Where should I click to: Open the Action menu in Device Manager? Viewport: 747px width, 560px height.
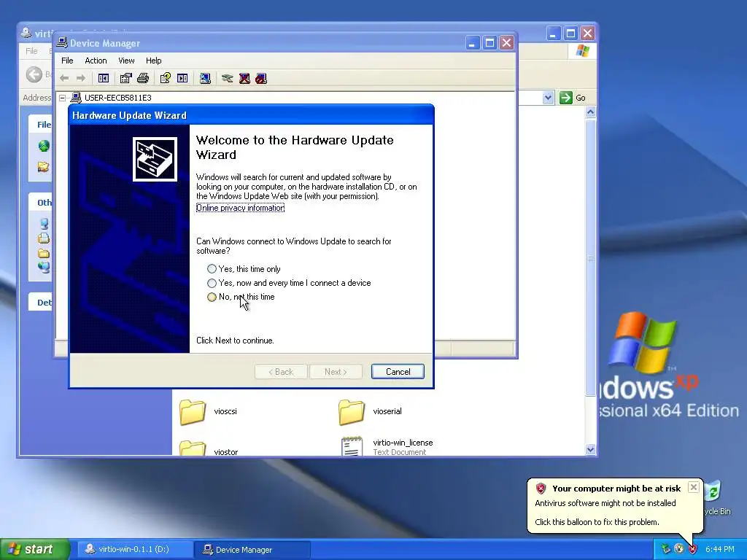(x=96, y=61)
